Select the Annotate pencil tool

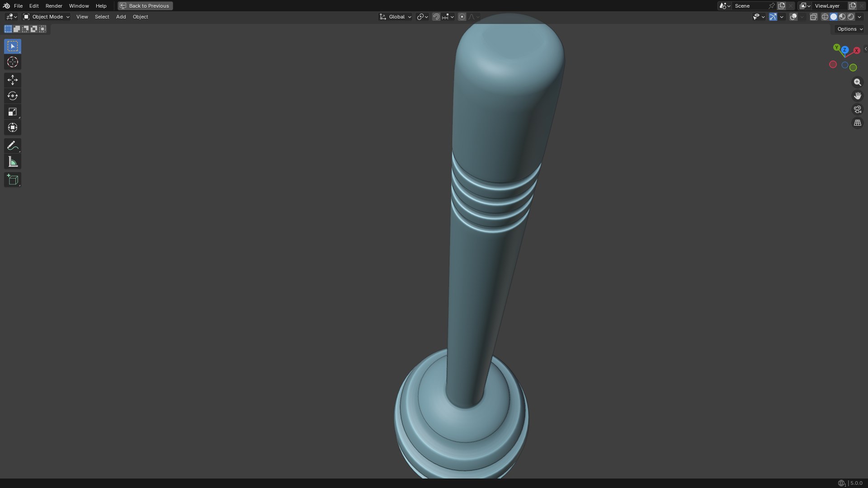(x=13, y=145)
